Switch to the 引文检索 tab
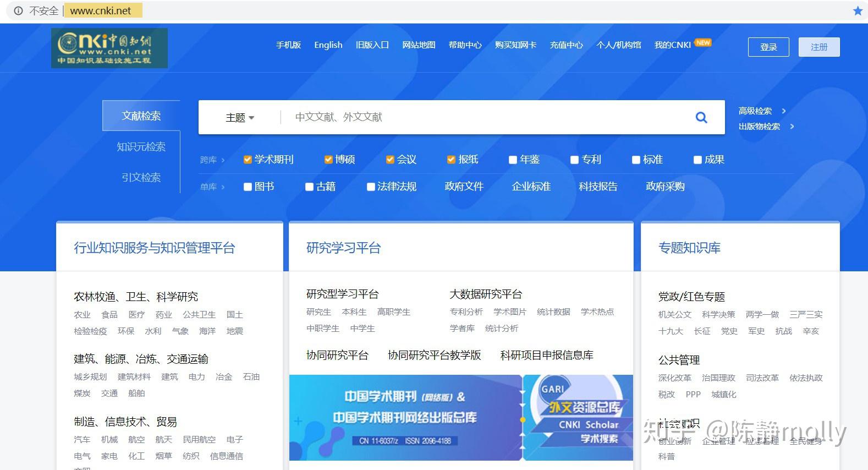868x470 pixels. [x=141, y=178]
